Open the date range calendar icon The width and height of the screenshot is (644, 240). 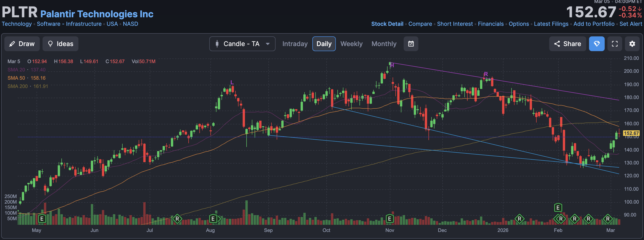(x=411, y=44)
